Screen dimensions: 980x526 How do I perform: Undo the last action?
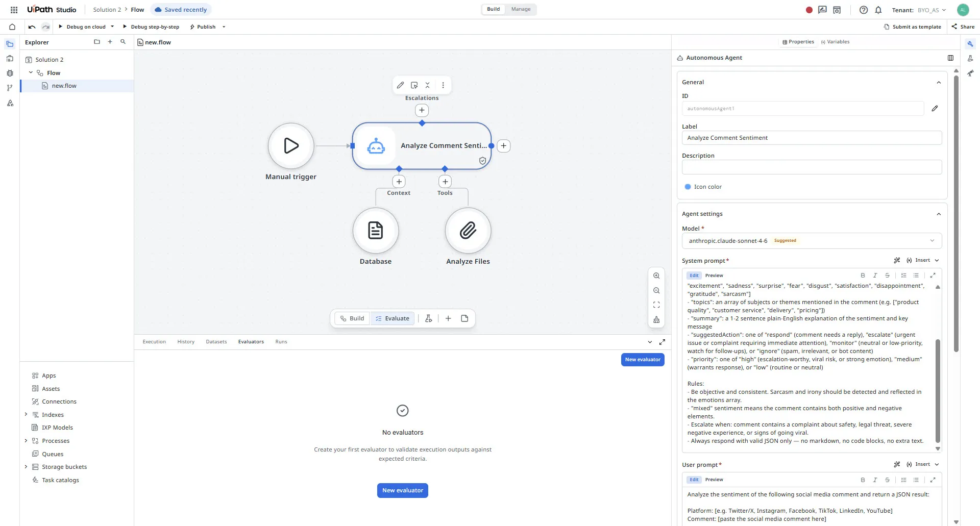coord(32,27)
